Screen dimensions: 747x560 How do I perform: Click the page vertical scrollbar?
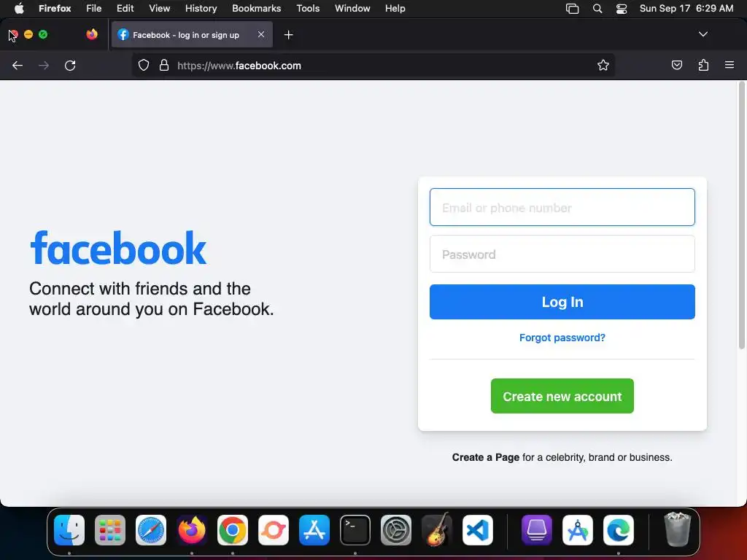pyautogui.click(x=742, y=216)
